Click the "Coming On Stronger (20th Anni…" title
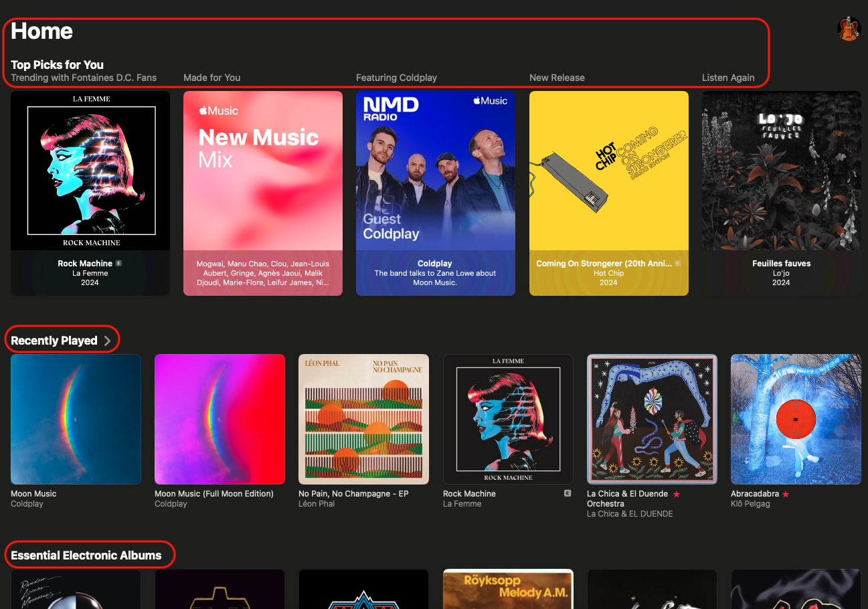This screenshot has width=868, height=609. pos(604,264)
